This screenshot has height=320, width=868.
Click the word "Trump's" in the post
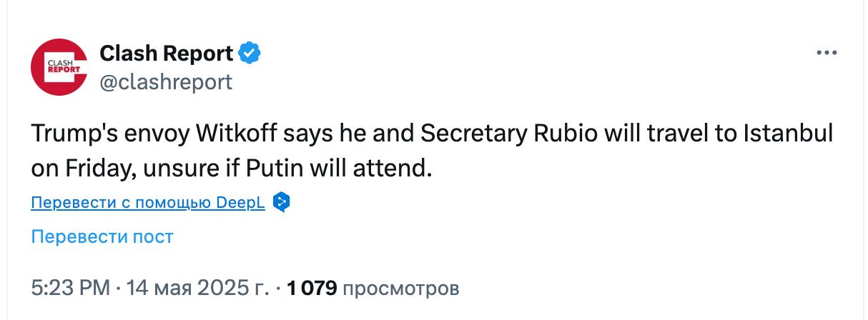(74, 134)
